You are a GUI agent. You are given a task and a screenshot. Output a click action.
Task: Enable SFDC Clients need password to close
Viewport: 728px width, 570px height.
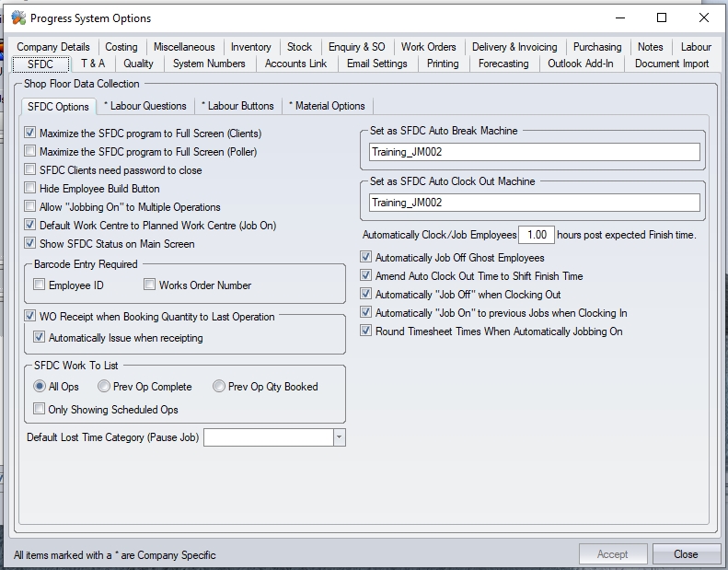tap(31, 170)
